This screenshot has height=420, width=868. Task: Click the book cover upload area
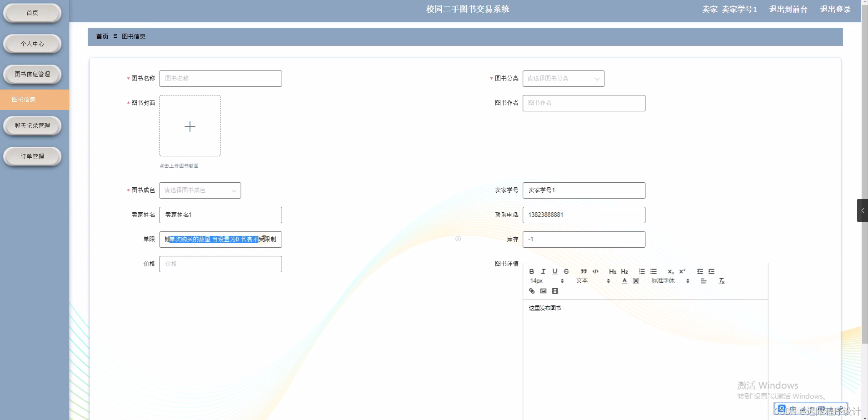[190, 126]
